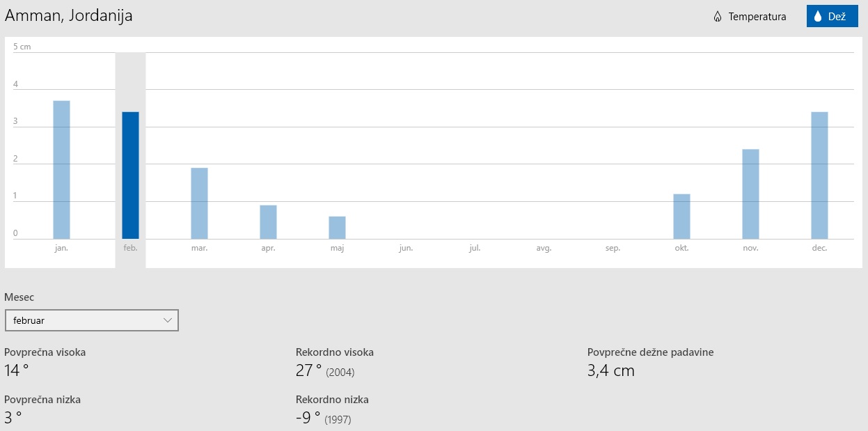
Task: Select the sep. month label
Action: [613, 248]
